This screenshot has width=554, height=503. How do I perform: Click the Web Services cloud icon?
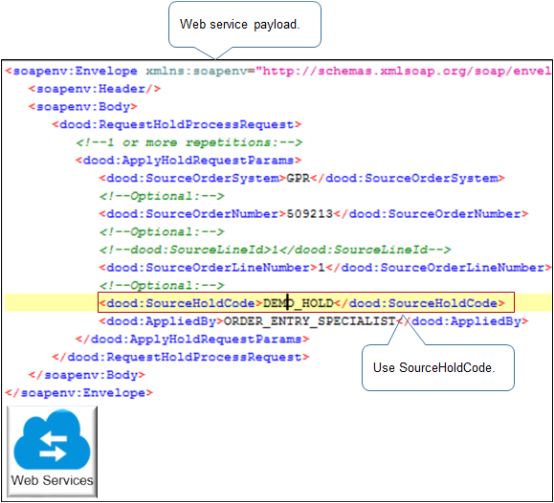point(52,451)
